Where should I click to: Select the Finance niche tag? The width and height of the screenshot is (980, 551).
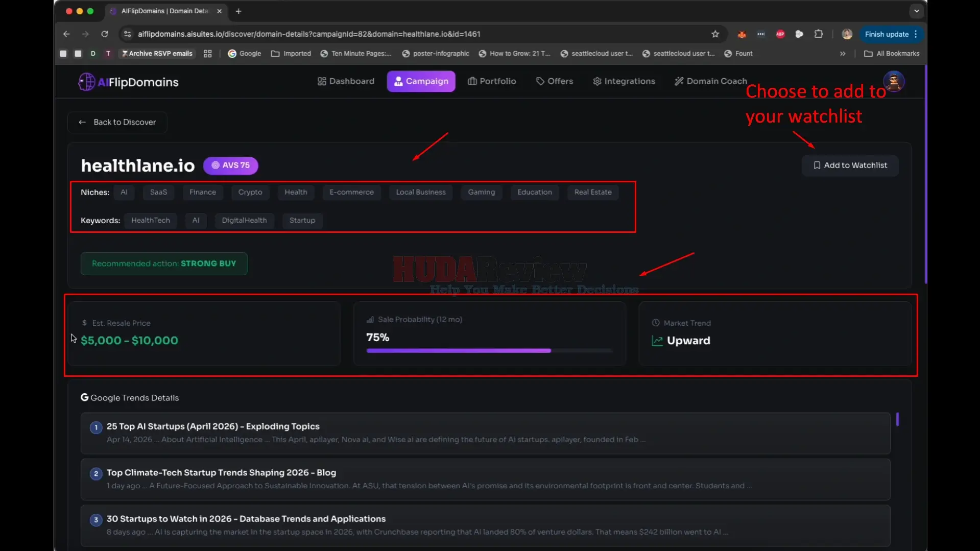tap(203, 193)
